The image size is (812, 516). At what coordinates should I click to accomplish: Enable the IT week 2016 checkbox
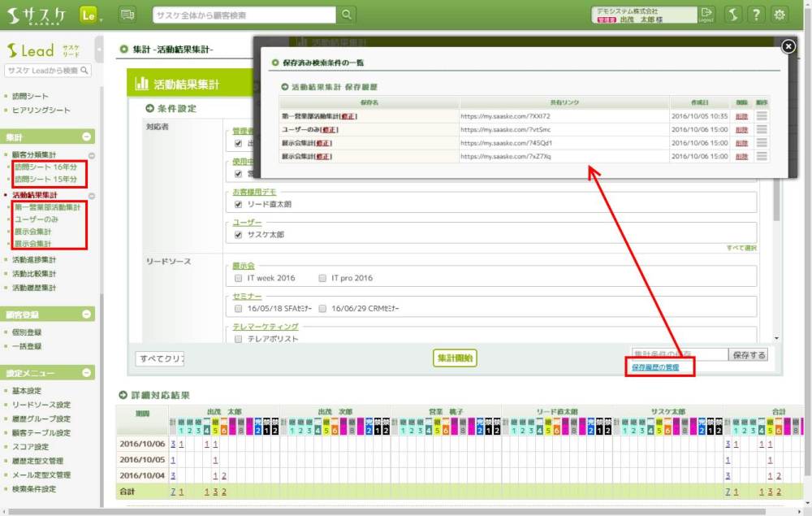[238, 278]
